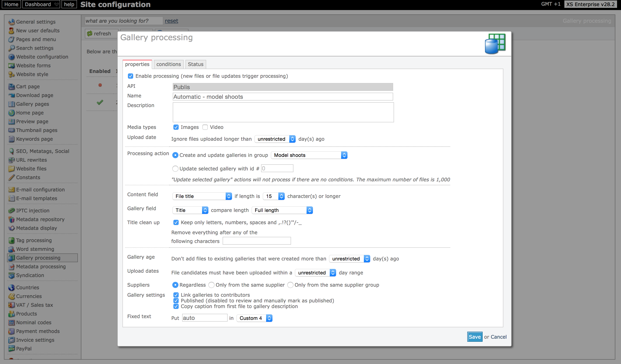This screenshot has width=621, height=364.
Task: Click the Tag processing icon
Action: pyautogui.click(x=11, y=240)
